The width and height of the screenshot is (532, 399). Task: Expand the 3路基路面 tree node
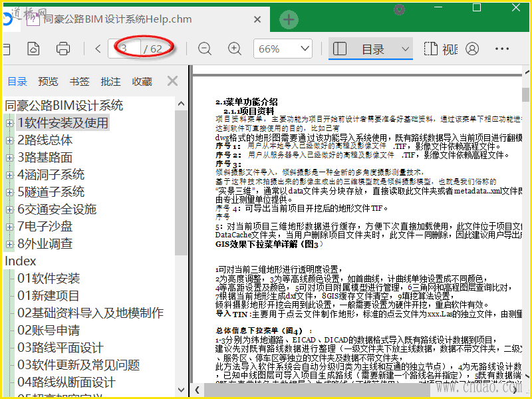9,158
